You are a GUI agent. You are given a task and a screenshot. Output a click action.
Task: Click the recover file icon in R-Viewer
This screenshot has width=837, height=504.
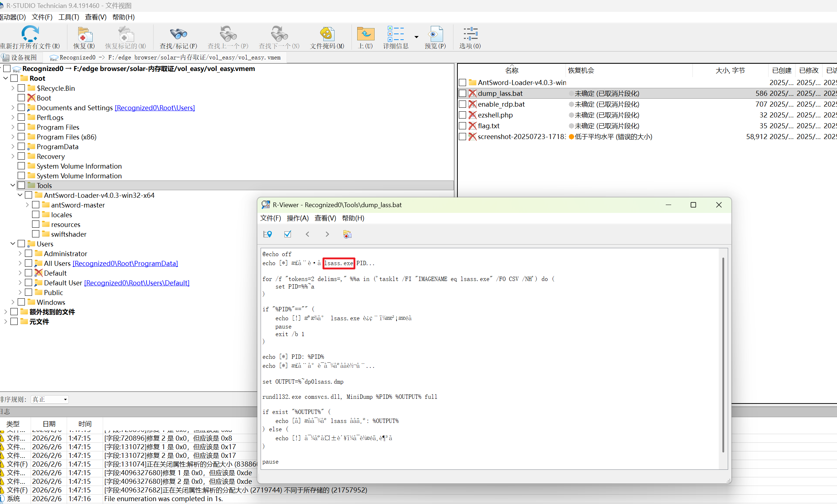347,234
